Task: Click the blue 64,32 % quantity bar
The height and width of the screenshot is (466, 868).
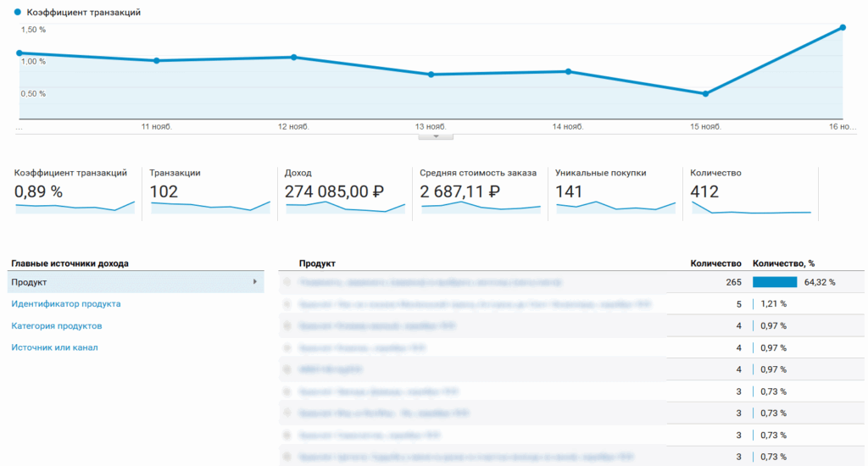Action: (775, 282)
